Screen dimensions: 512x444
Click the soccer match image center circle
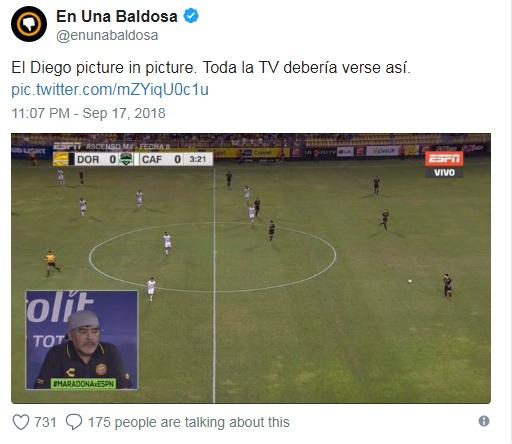click(x=212, y=257)
